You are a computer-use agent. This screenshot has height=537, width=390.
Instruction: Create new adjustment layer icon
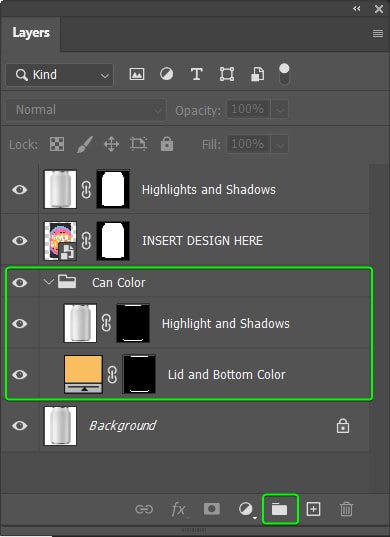(x=246, y=510)
